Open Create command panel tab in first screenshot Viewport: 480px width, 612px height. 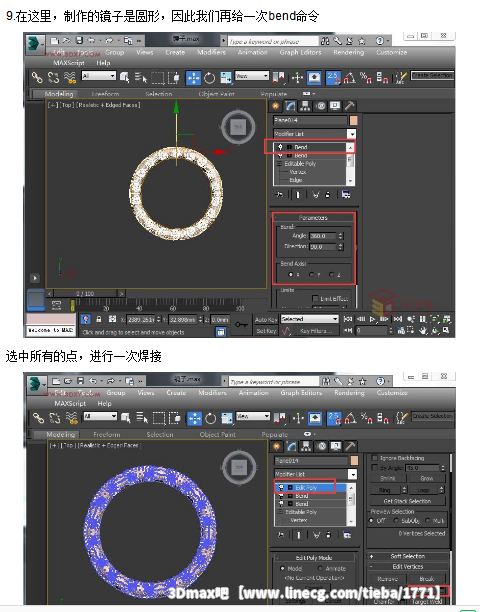pyautogui.click(x=276, y=106)
